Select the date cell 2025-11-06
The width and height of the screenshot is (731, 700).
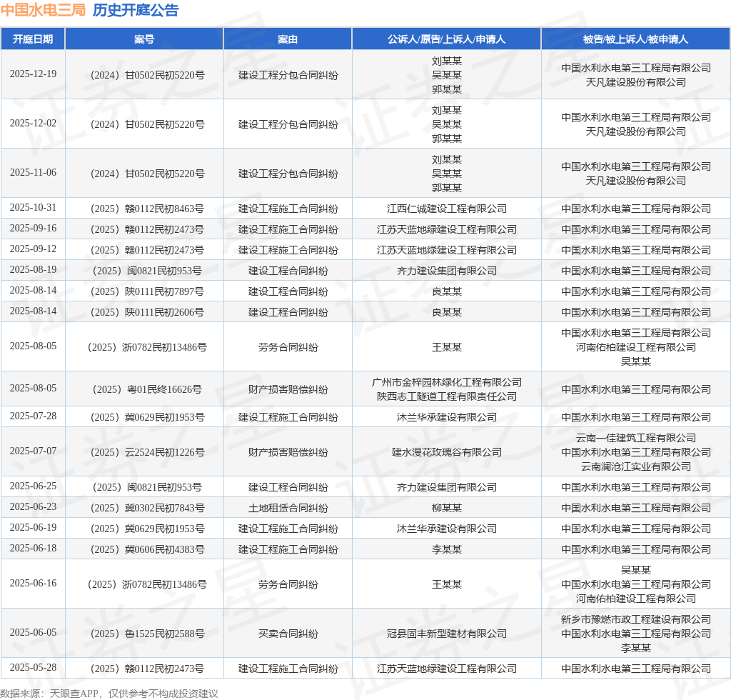33,173
